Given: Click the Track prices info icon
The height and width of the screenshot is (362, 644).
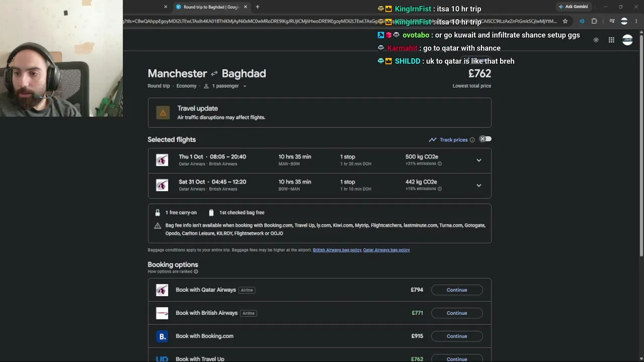Looking at the screenshot, I should tap(472, 140).
